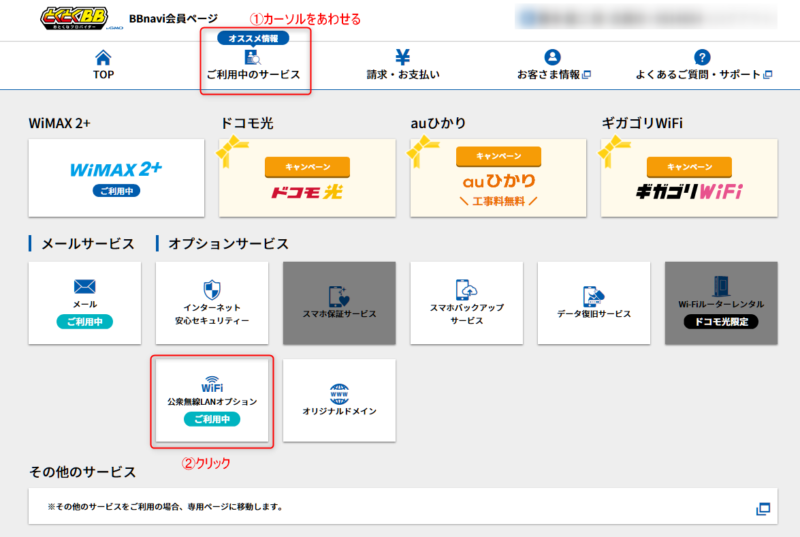Click the とくとくBB logo
Image resolution: width=800 pixels, height=537 pixels.
coord(74,18)
